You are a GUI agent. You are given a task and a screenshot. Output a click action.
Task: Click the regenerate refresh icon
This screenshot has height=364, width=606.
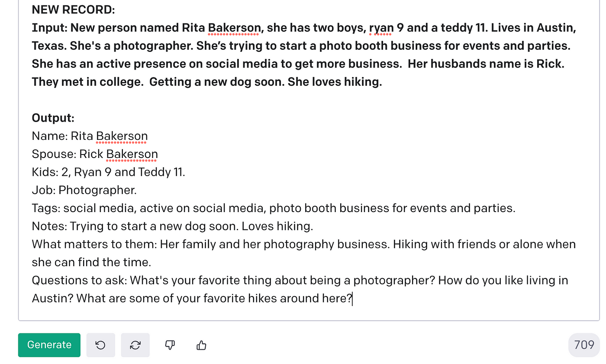135,345
